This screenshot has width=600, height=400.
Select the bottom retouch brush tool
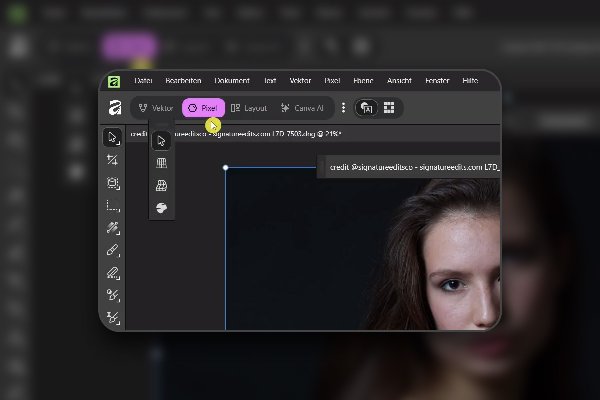113,317
